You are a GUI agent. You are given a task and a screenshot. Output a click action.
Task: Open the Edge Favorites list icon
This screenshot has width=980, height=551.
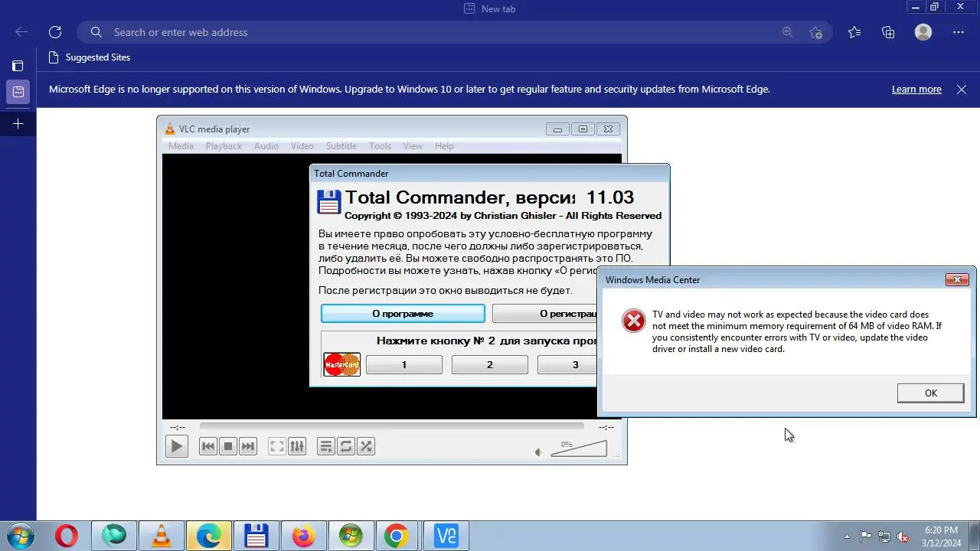[x=854, y=32]
